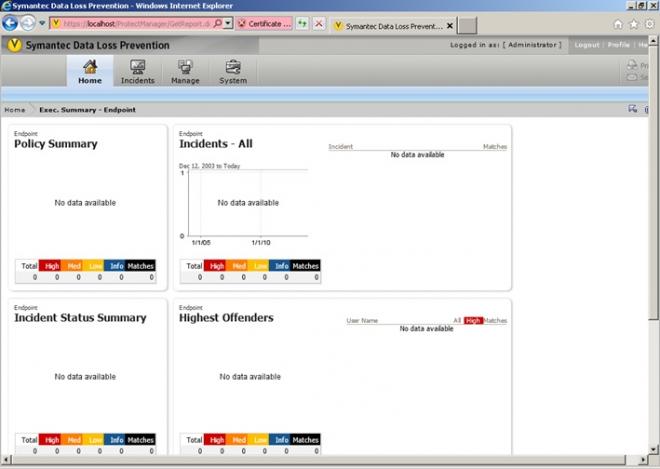This screenshot has width=660, height=469.
Task: Click the Incident column header
Action: point(341,147)
